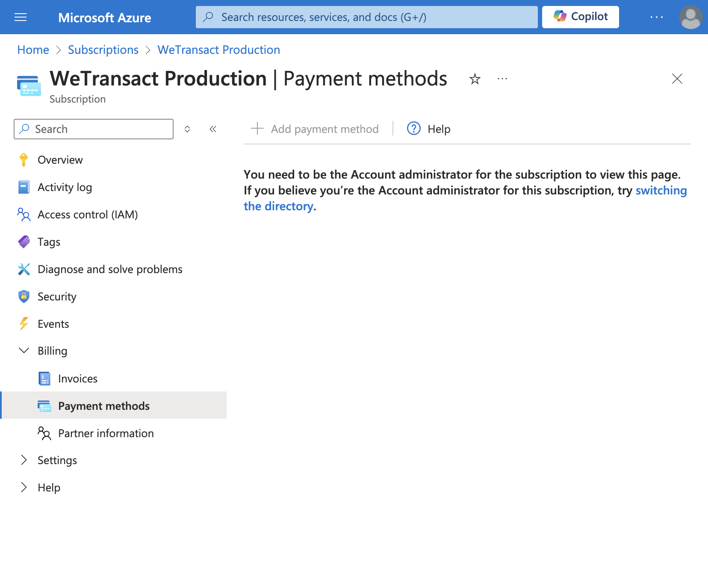Open top bar more options ellipsis
Screen dimensions: 708x588
(656, 17)
